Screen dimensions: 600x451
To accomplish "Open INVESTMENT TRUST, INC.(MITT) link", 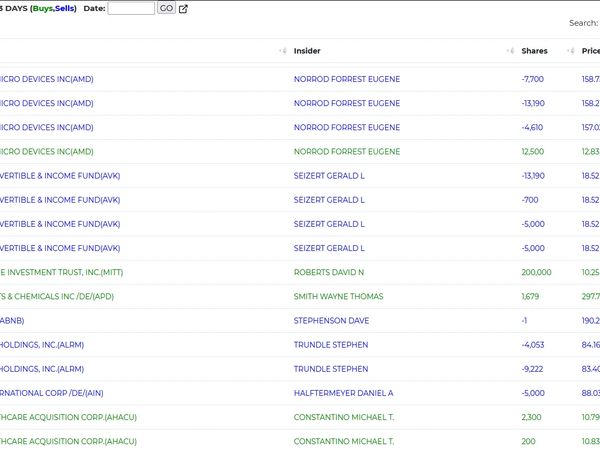I will click(x=62, y=272).
